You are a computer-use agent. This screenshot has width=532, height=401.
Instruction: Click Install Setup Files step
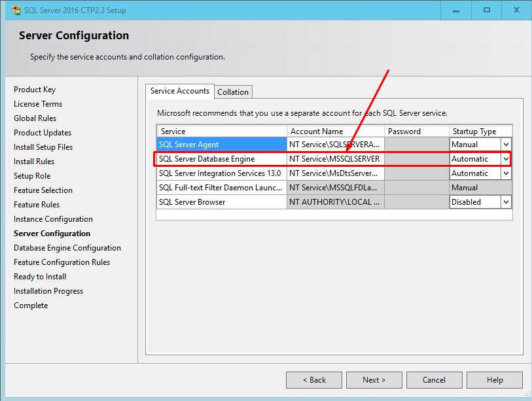point(43,147)
